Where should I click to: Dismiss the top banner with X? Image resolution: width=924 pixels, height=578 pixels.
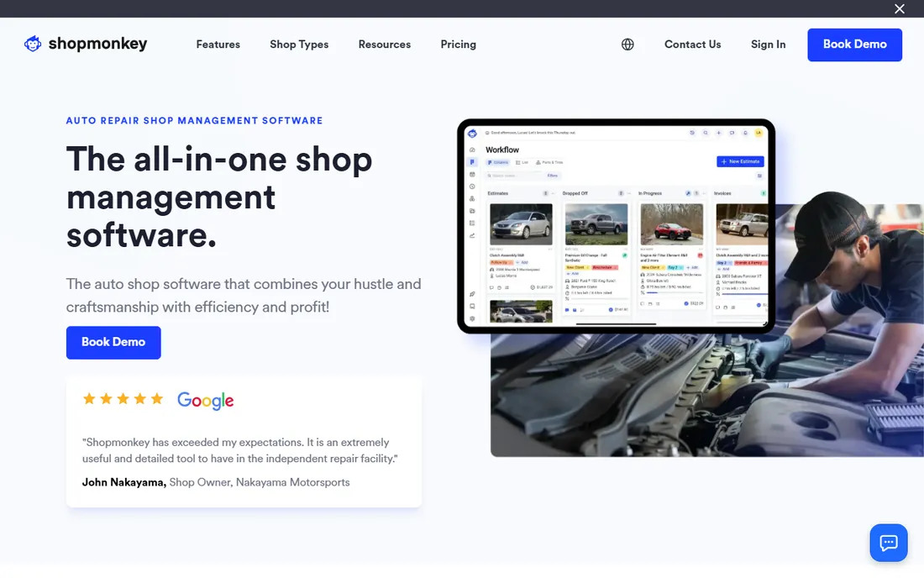(x=900, y=9)
